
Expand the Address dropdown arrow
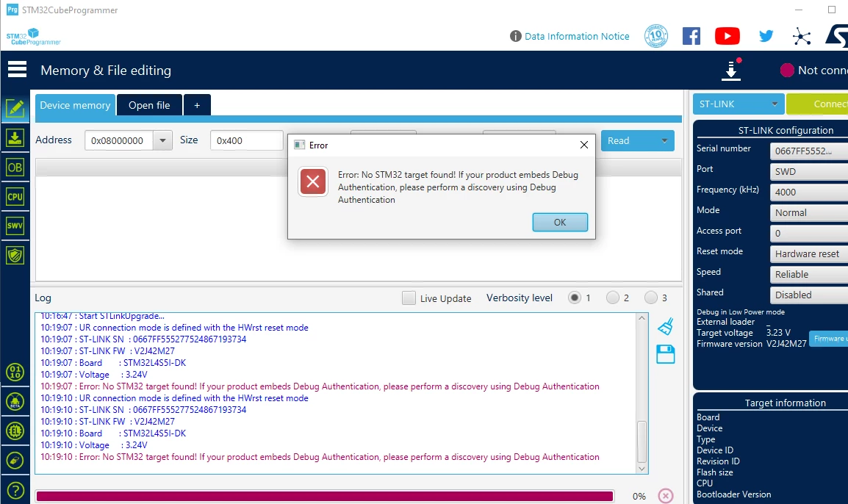162,140
